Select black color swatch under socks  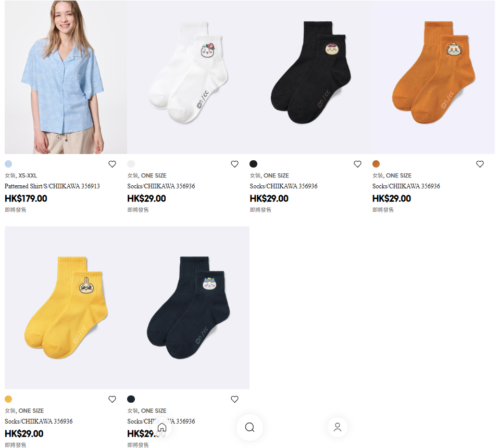pos(253,164)
